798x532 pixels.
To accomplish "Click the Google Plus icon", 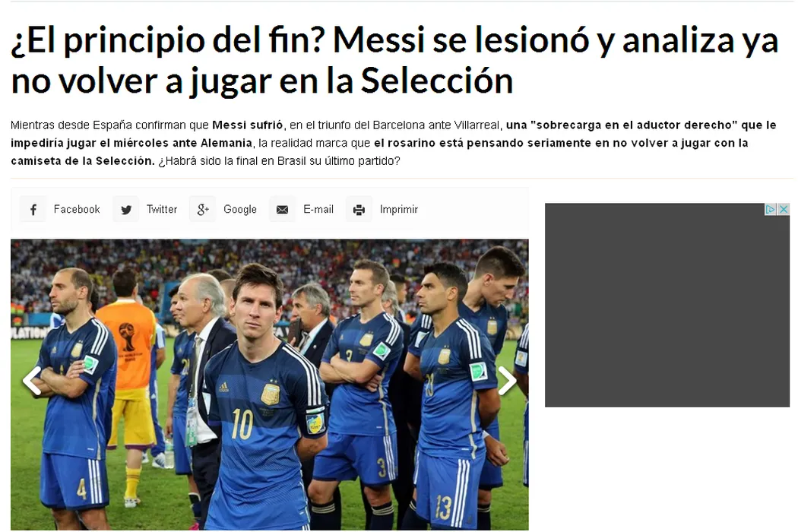I will [203, 209].
